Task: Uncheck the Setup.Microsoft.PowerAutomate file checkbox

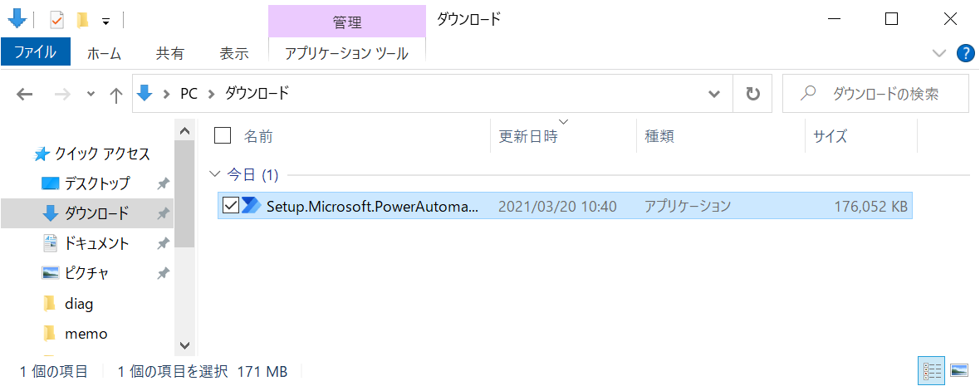Action: (x=231, y=206)
